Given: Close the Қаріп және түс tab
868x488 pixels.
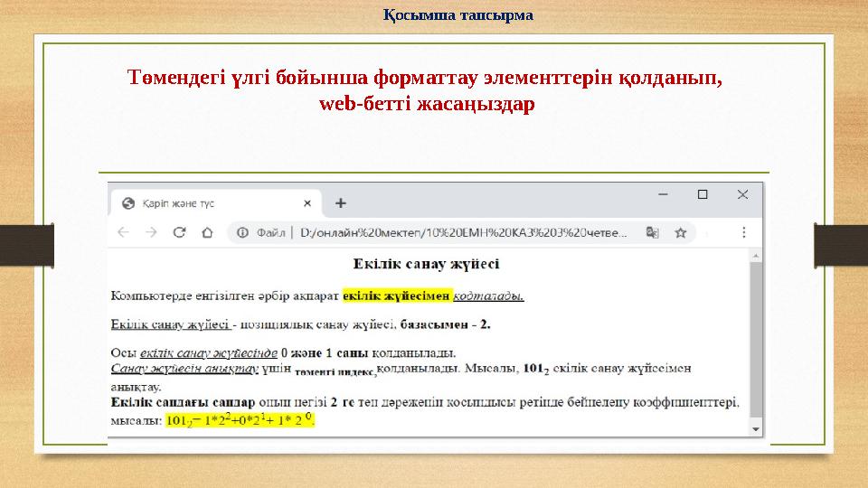Looking at the screenshot, I should point(307,203).
